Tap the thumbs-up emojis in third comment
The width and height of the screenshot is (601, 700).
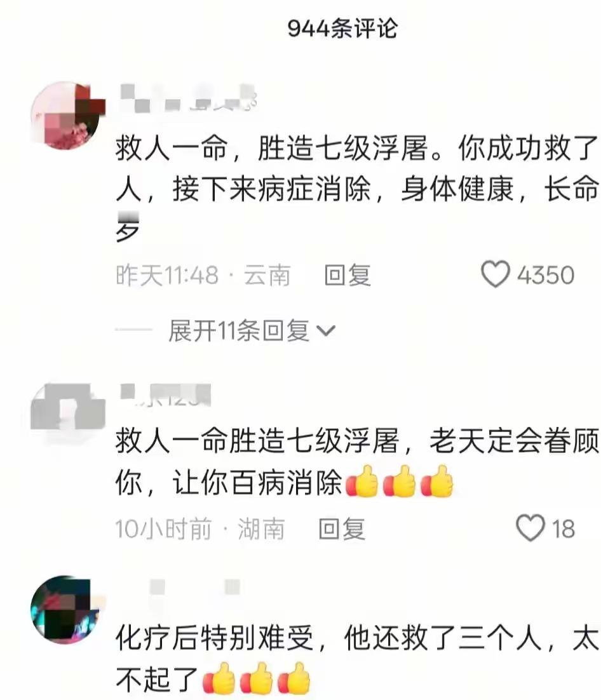(x=256, y=678)
